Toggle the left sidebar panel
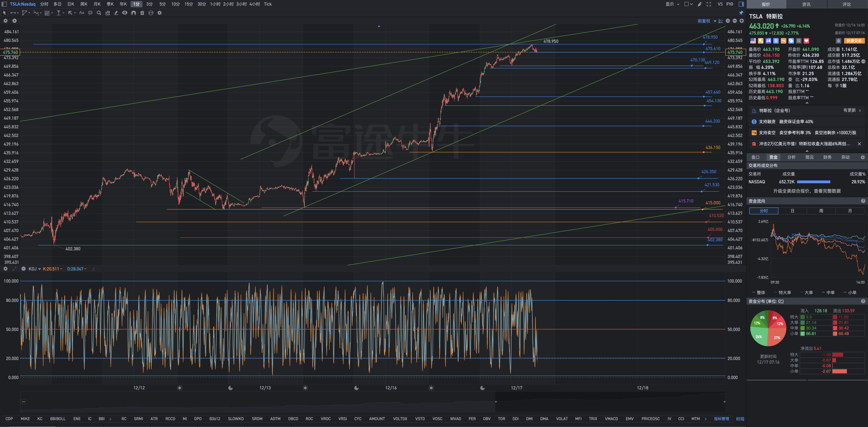 (4, 4)
